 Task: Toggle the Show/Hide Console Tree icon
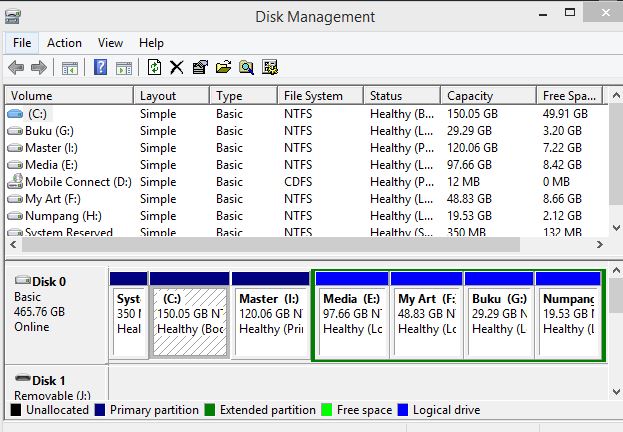click(70, 68)
